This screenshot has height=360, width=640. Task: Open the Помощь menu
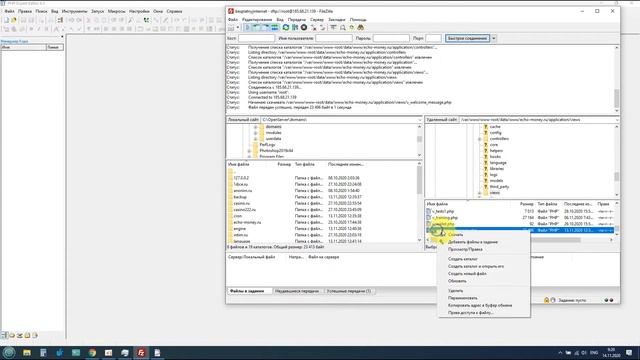pos(358,20)
